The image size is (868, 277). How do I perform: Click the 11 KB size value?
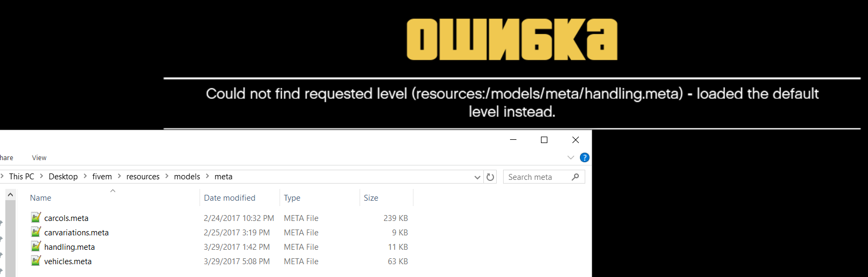[x=398, y=247]
